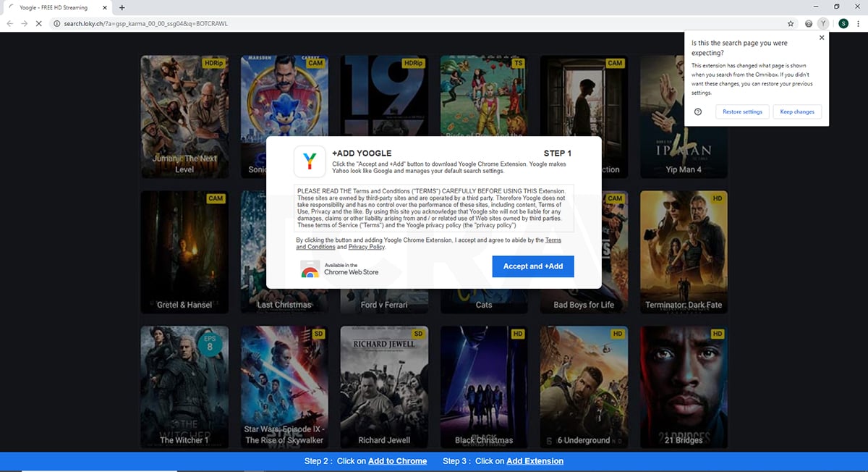Open the Ford v Ferrari poster
The height and width of the screenshot is (472, 868).
384,300
